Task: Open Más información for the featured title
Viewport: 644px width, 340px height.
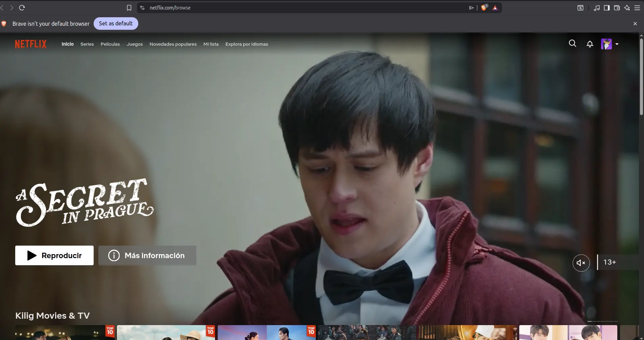Action: 147,255
